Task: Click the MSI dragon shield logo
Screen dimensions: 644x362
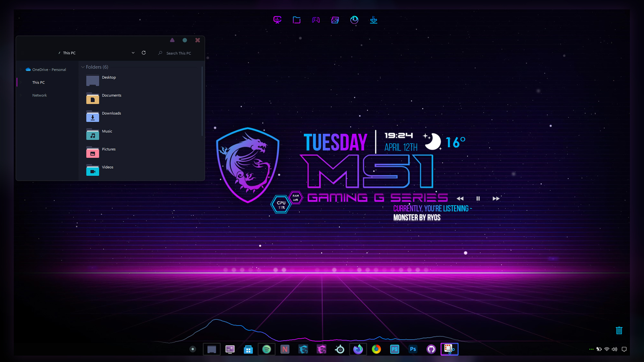Action: point(248,165)
